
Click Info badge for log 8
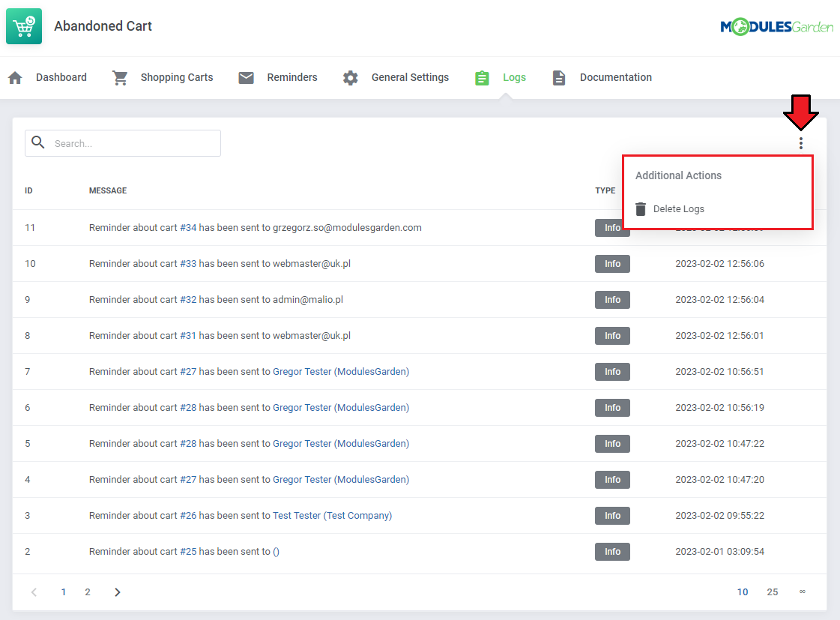click(x=612, y=335)
